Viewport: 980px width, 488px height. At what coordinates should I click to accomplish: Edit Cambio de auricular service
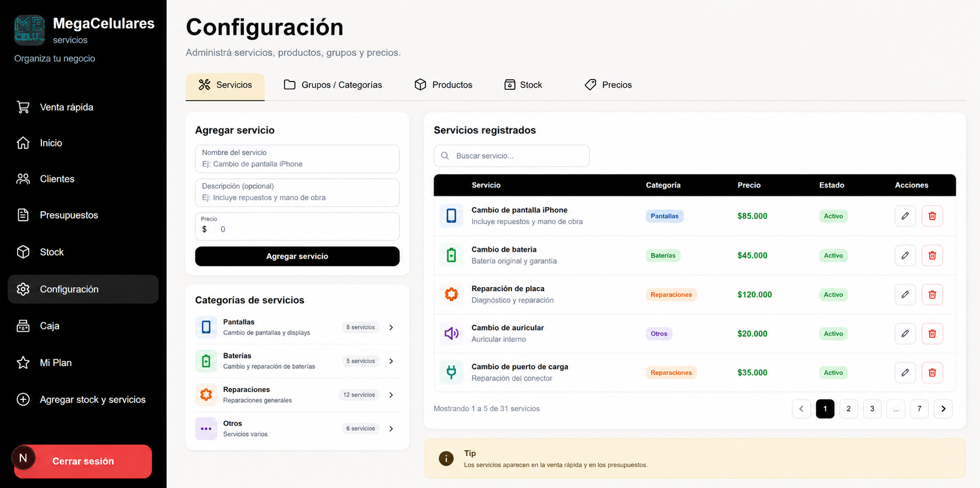coord(905,334)
